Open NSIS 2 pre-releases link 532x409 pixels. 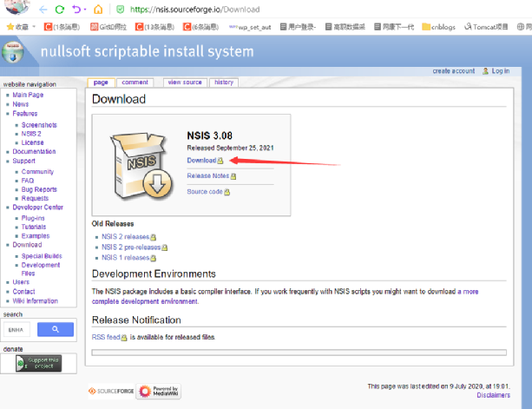point(131,247)
